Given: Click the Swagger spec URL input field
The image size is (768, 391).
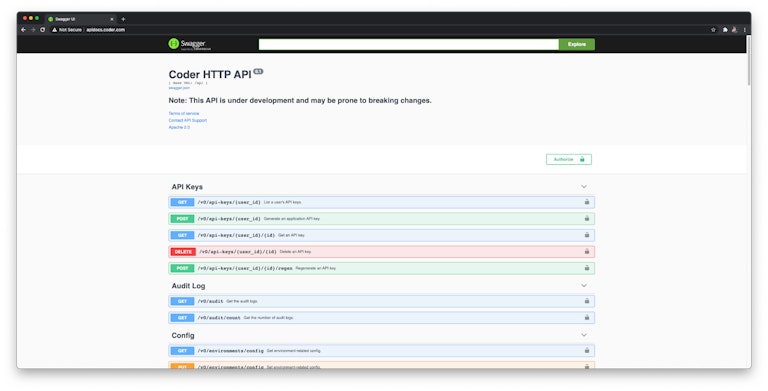Looking at the screenshot, I should coord(408,44).
